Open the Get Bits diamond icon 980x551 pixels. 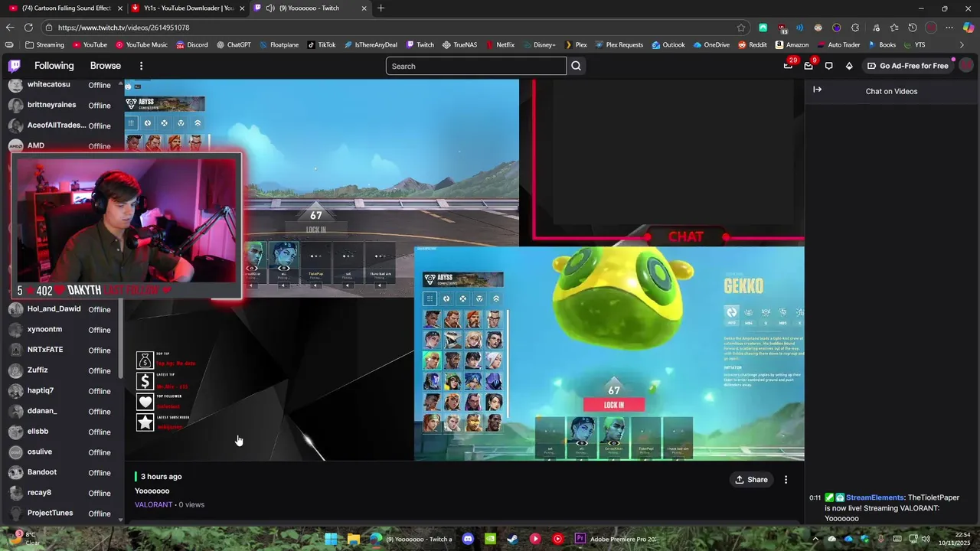(849, 66)
